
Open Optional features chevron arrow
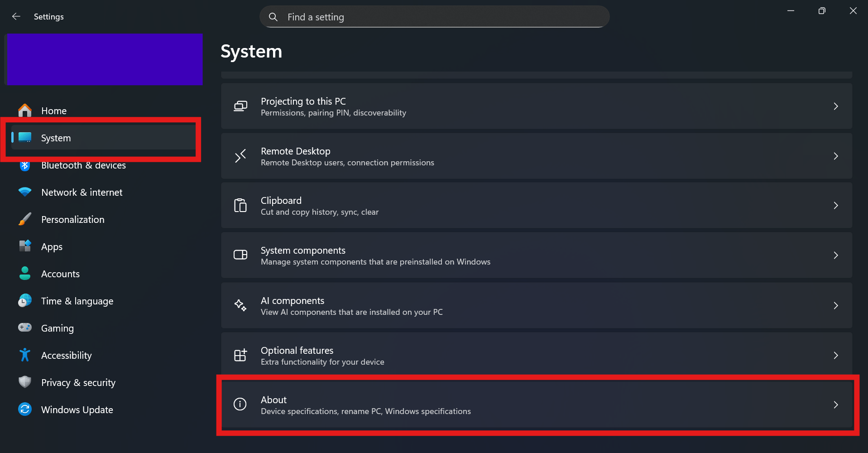[x=835, y=356]
